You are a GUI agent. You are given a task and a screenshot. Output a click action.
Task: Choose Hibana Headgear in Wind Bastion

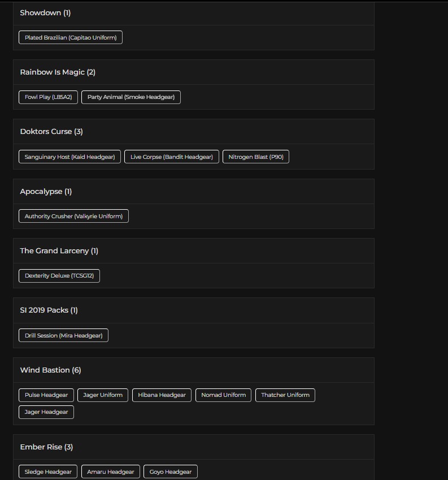click(162, 395)
